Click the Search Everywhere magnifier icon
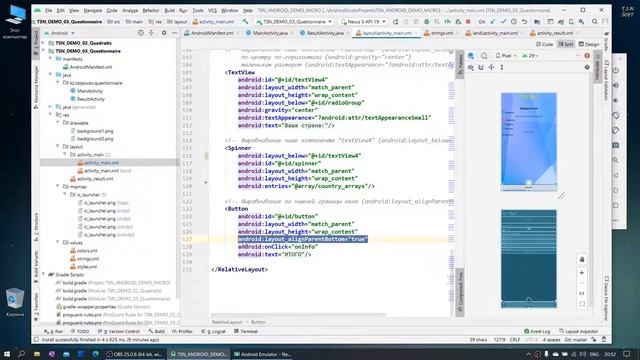The image size is (640, 360). [595, 22]
